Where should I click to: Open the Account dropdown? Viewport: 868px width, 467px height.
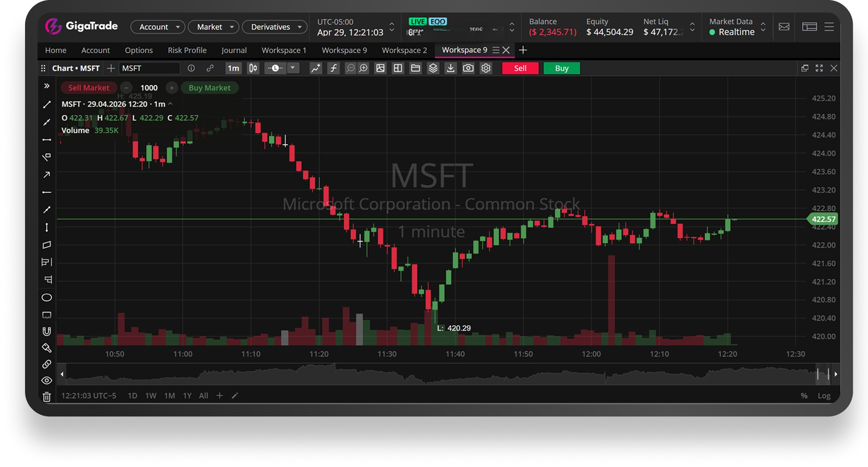[x=158, y=27]
